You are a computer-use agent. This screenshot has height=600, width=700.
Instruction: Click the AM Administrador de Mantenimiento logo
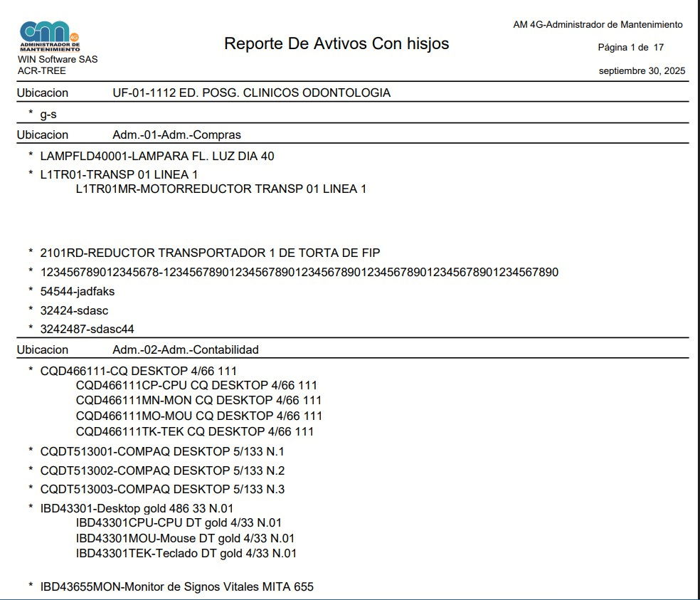point(50,36)
